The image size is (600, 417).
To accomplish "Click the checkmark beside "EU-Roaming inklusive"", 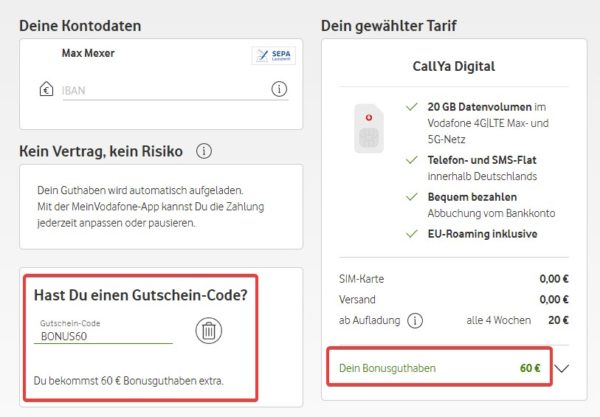I will [411, 235].
